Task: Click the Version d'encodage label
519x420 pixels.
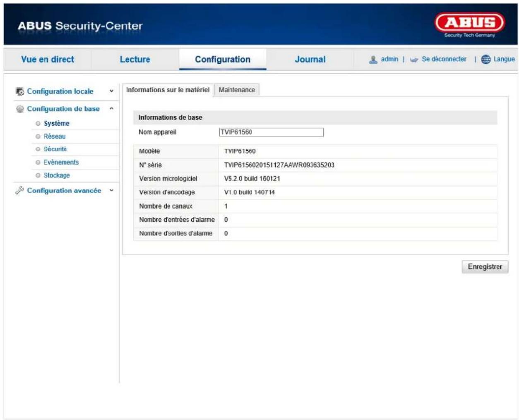Action: pyautogui.click(x=167, y=192)
